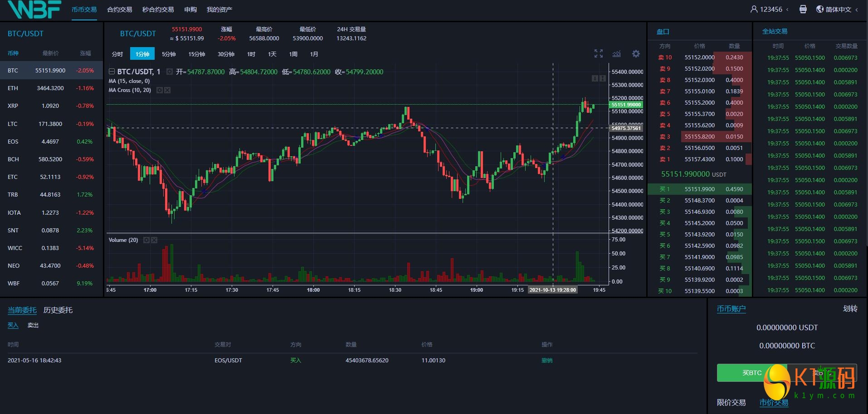The width and height of the screenshot is (868, 414).
Task: Click 买 5 price 55143.9200
Action: (700, 235)
